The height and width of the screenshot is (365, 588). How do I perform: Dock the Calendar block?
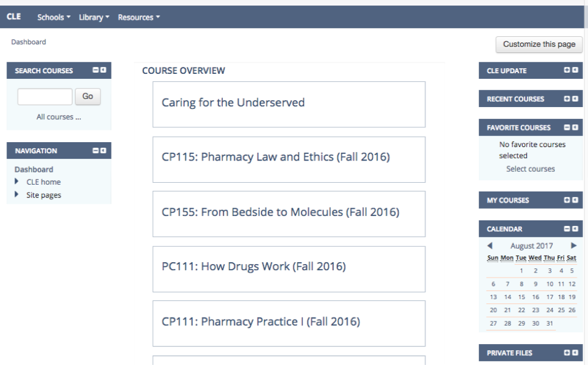pyautogui.click(x=575, y=229)
